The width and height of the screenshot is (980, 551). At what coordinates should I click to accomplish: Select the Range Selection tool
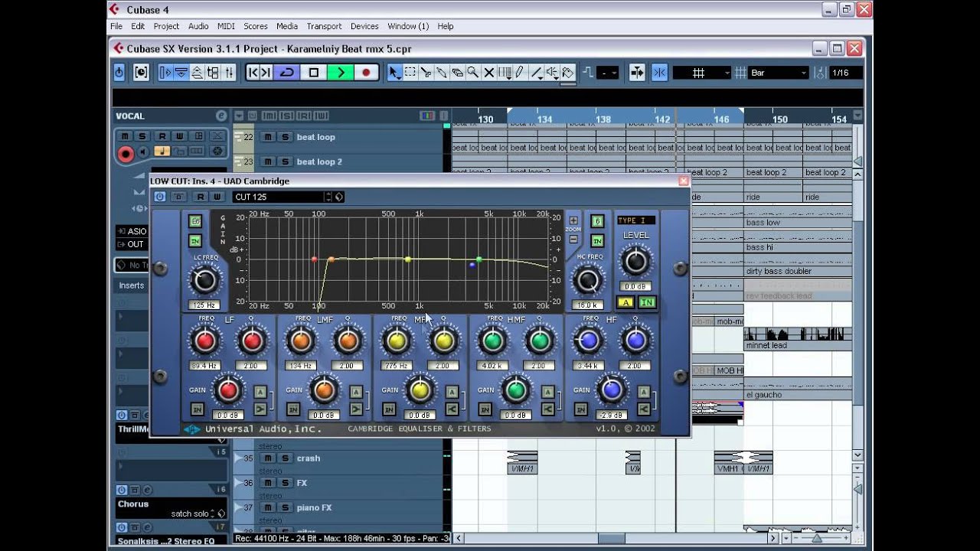pyautogui.click(x=410, y=73)
